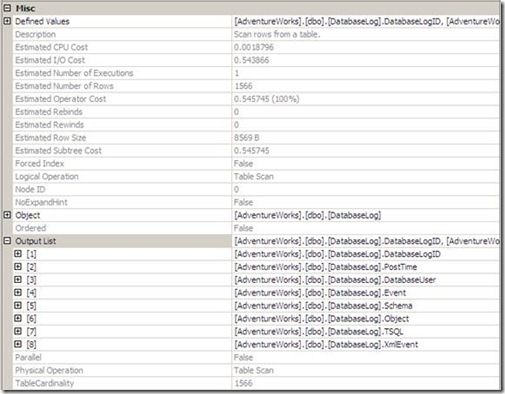
Task: Click the Object value [AdventureWorks].[dbo].[DatabaseLog]
Action: (x=307, y=215)
